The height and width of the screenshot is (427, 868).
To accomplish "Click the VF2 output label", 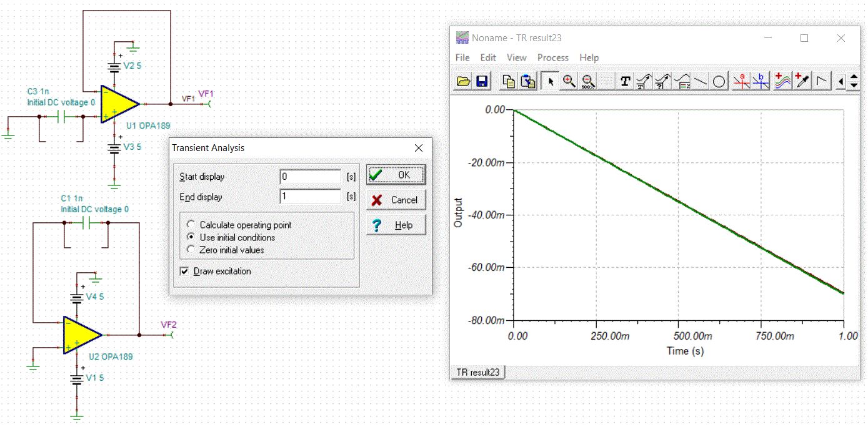I will pyautogui.click(x=169, y=325).
